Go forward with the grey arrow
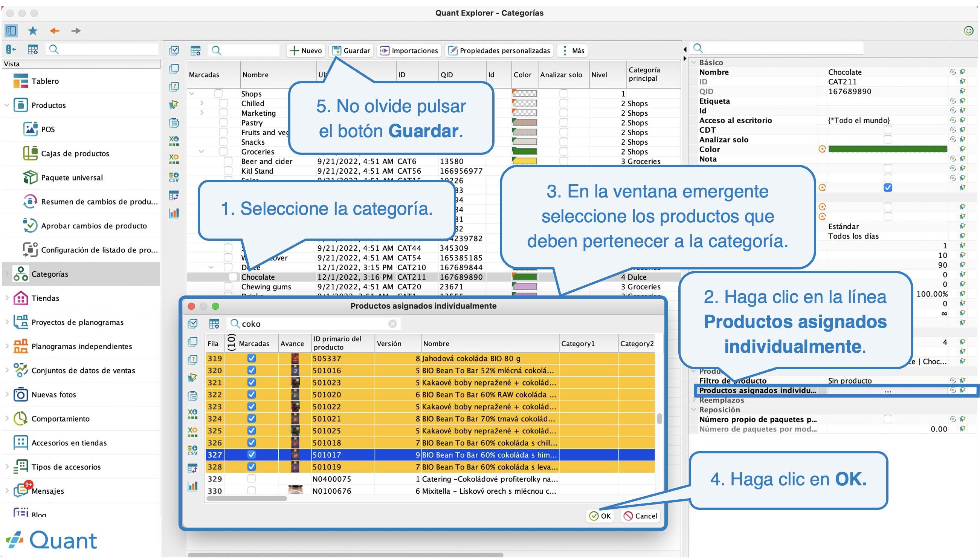 [76, 31]
